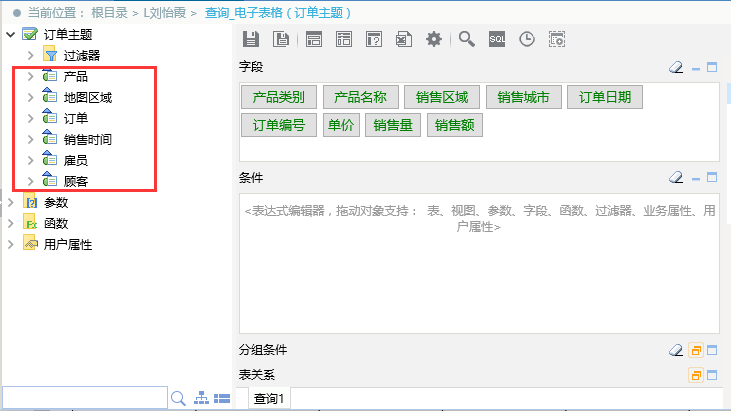The height and width of the screenshot is (411, 731).
Task: Select the 地图区域 tree item
Action: pyautogui.click(x=88, y=97)
